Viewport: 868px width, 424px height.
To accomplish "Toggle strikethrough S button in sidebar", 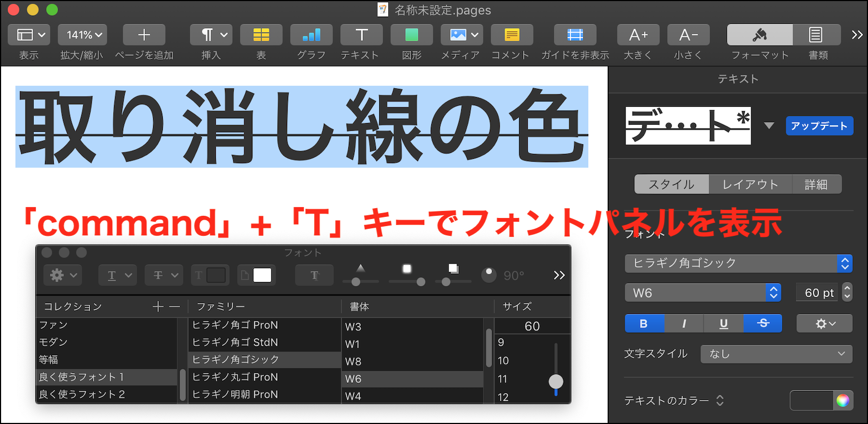I will point(763,324).
